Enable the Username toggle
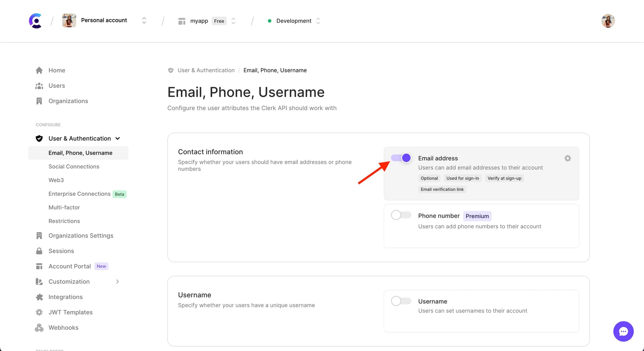 tap(401, 301)
